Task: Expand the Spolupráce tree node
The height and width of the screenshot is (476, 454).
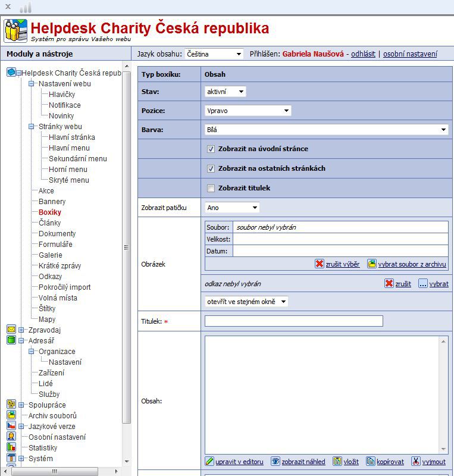Action: (21, 405)
